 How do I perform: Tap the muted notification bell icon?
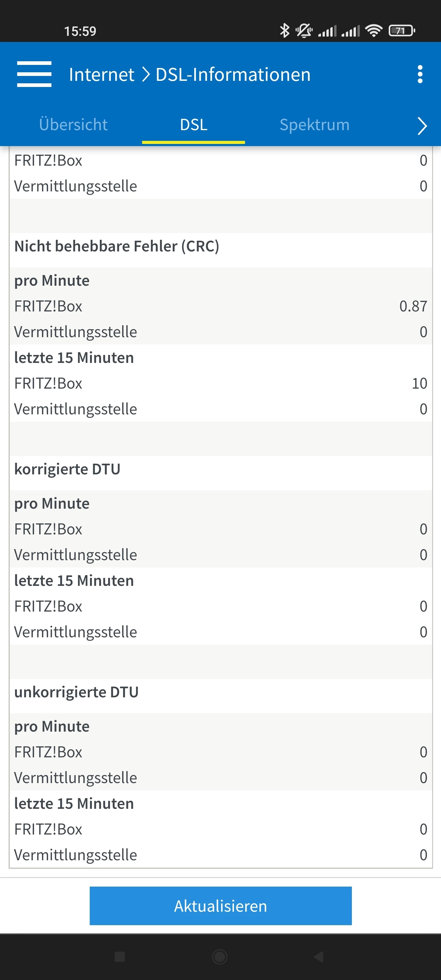(304, 30)
